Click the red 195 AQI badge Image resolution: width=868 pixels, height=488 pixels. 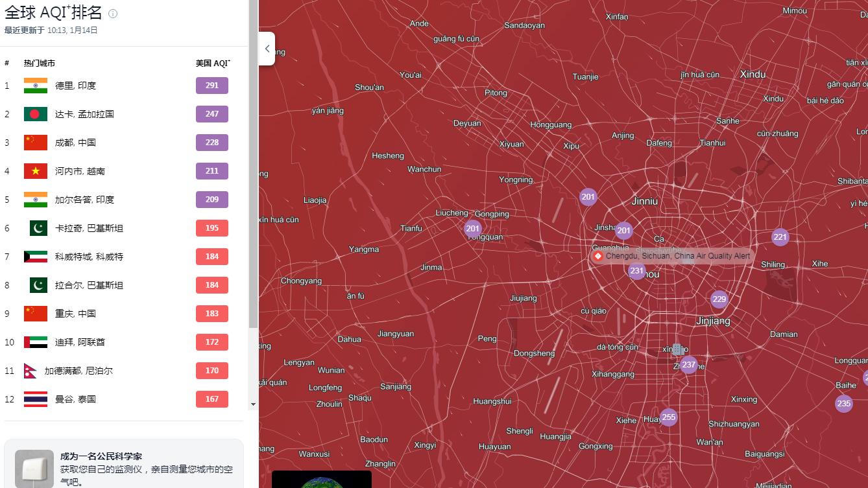(x=212, y=228)
